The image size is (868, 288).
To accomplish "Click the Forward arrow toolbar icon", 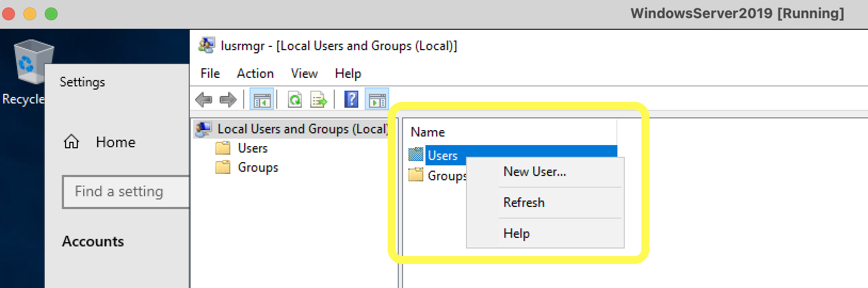I will (x=228, y=99).
